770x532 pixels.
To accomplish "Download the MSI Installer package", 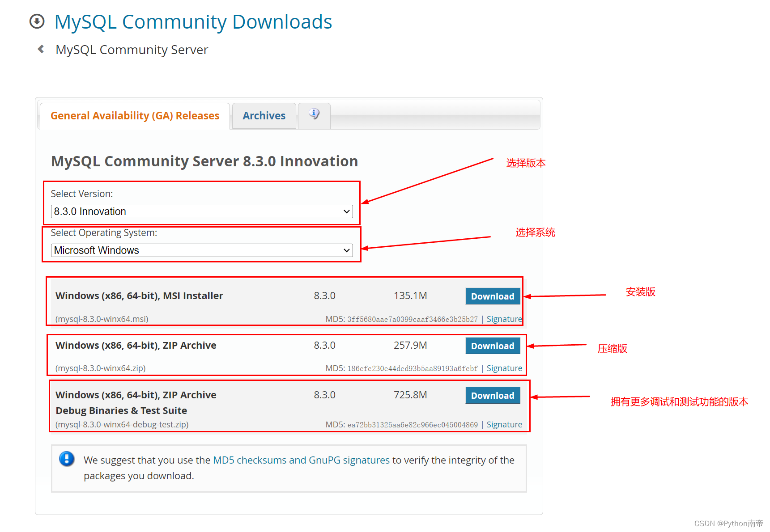I will click(x=493, y=296).
